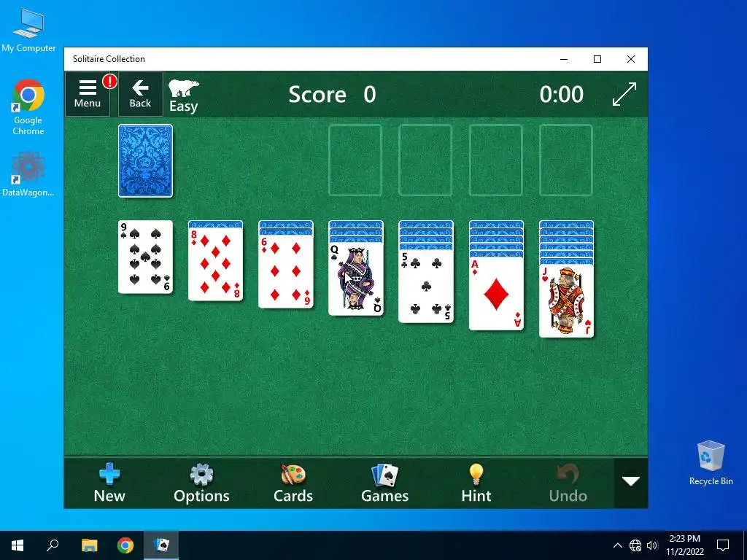This screenshot has width=747, height=560.
Task: Open Google Chrome desktop shortcut
Action: tap(28, 108)
